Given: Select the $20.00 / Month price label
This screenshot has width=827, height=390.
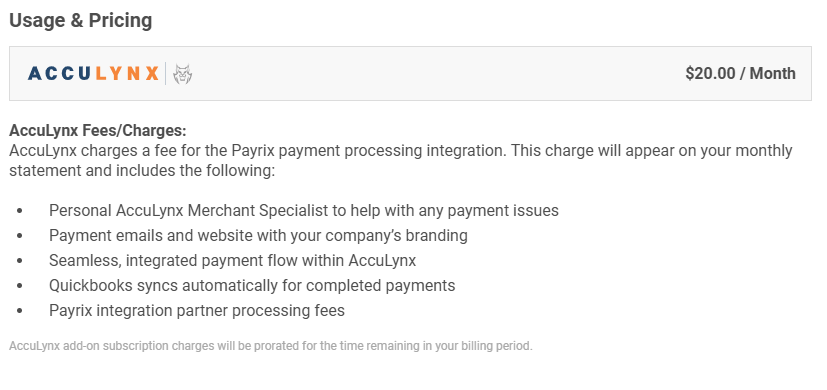Looking at the screenshot, I should click(x=741, y=73).
